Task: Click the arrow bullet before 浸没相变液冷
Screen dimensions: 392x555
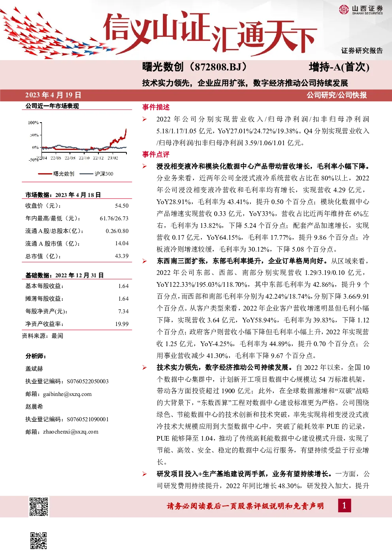Action: [x=145, y=167]
